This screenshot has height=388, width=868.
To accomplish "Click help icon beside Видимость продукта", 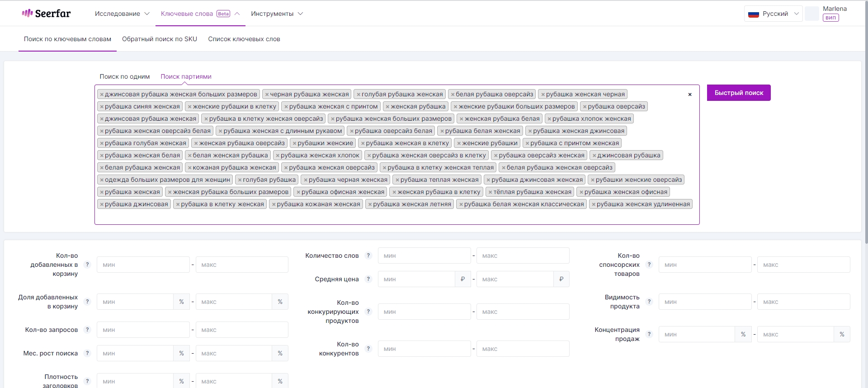I will click(x=649, y=302).
